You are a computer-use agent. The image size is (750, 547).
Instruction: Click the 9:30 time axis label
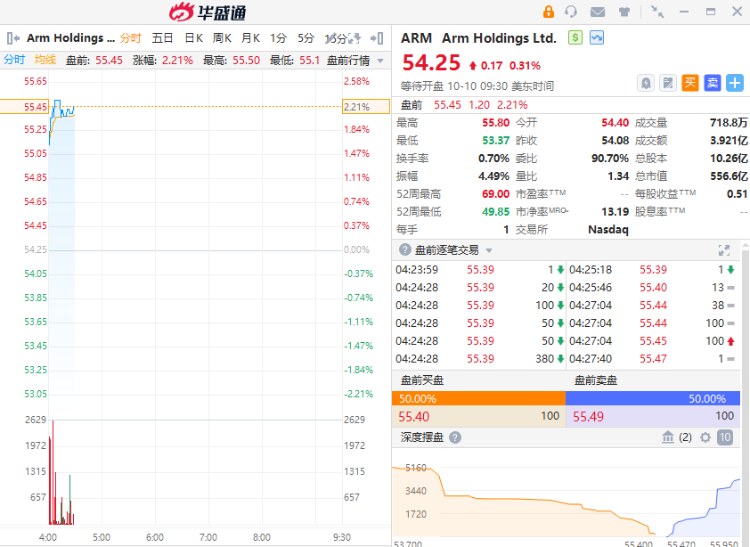pos(342,537)
